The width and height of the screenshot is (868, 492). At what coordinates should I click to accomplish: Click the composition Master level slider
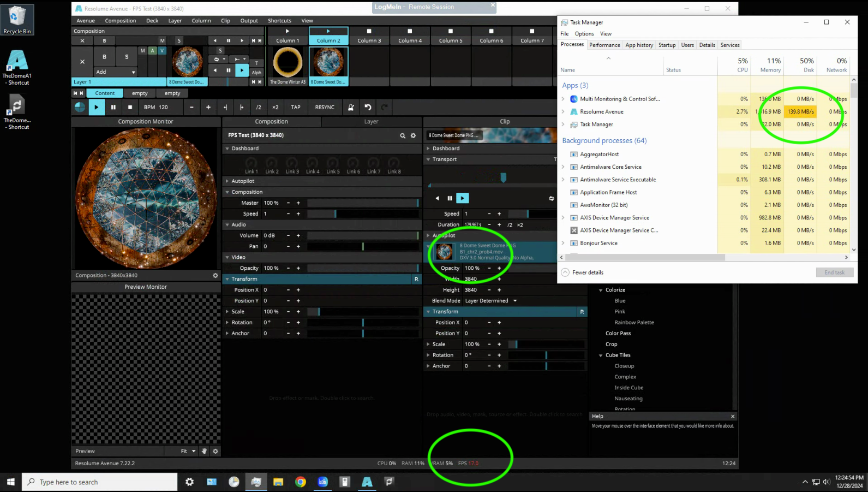(x=363, y=203)
